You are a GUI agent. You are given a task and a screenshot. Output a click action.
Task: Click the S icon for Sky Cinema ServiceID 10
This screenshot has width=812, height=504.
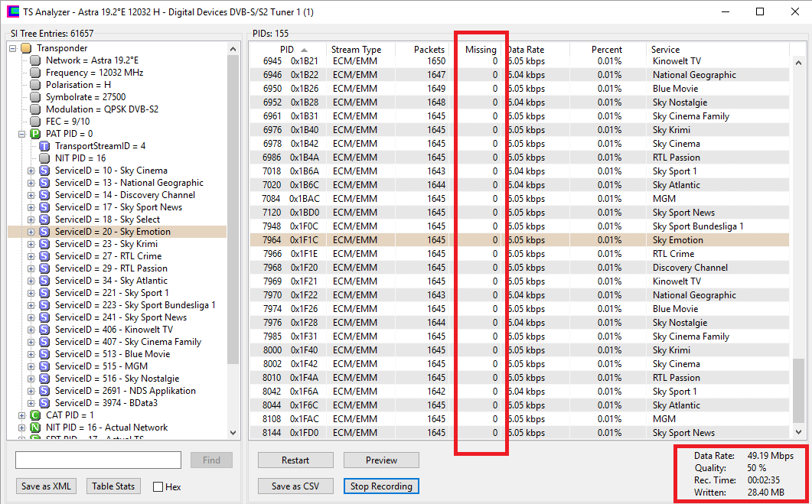point(44,171)
